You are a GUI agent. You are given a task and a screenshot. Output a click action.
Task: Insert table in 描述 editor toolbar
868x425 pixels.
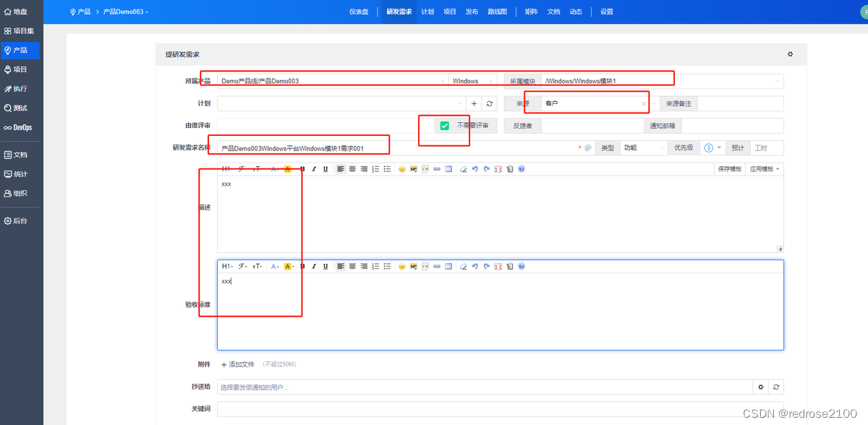click(x=448, y=168)
